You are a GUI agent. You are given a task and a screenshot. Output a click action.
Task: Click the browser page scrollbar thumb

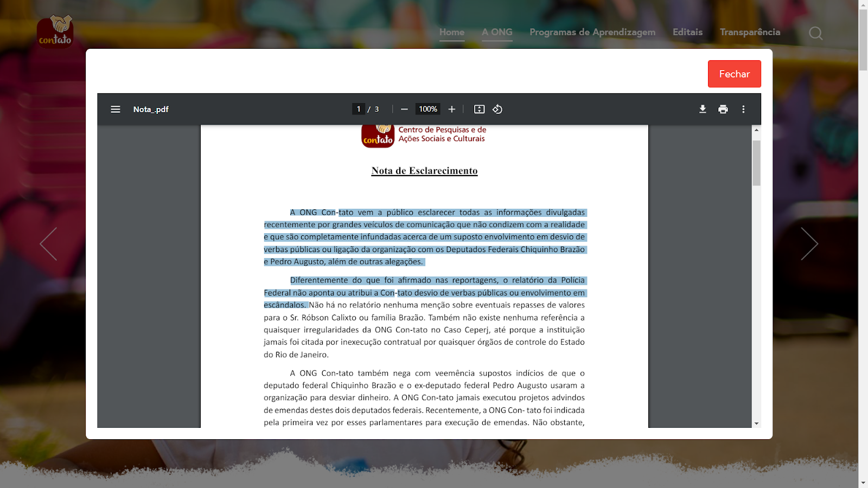pyautogui.click(x=863, y=40)
